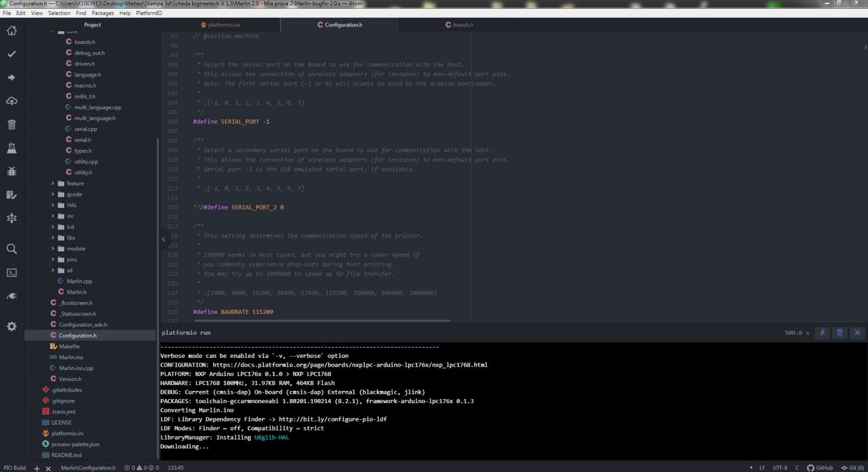Click the editor's horizontal scrollbar
This screenshot has width=868, height=472.
pos(322,320)
